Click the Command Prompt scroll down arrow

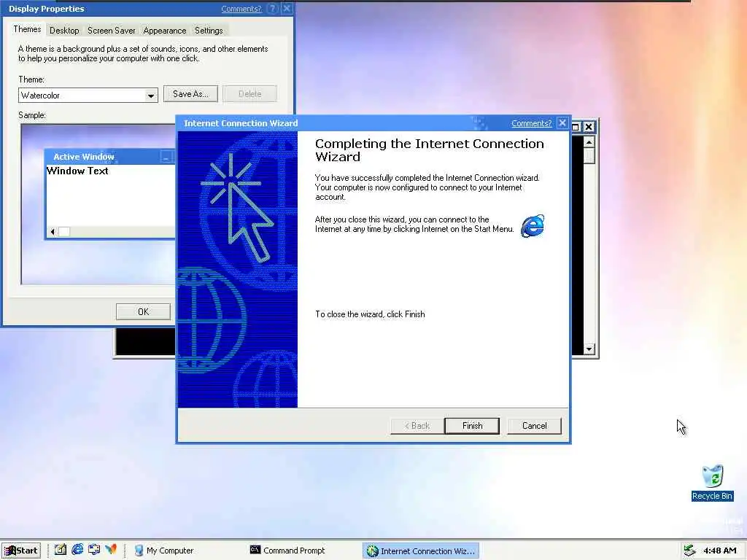pos(589,349)
